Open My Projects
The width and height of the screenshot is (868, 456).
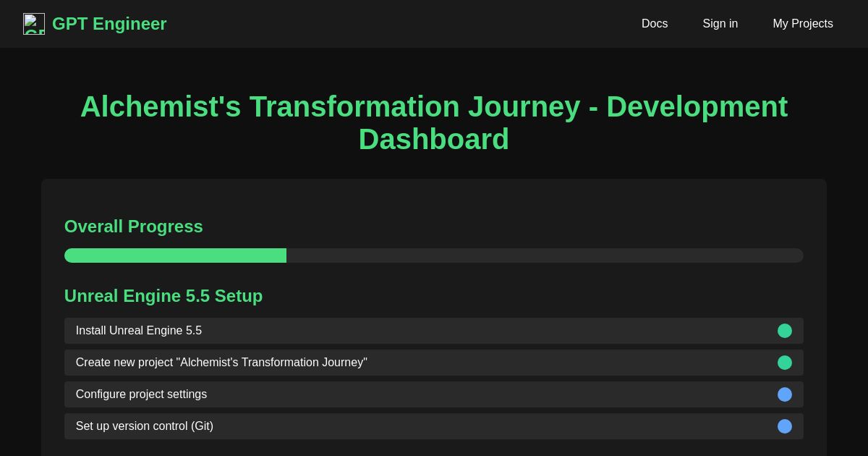tap(803, 24)
